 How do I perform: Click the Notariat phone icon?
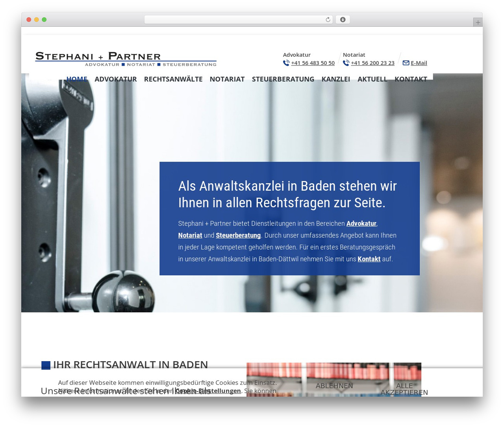pyautogui.click(x=346, y=63)
